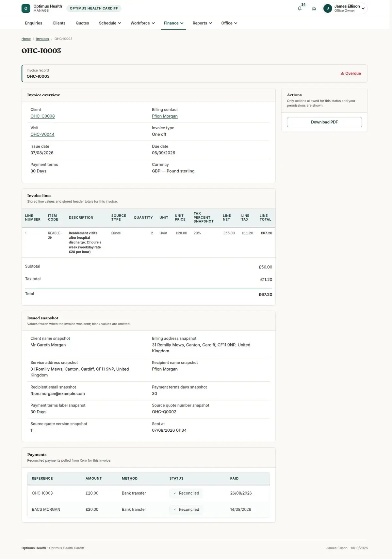Open the Finance dropdown
The width and height of the screenshot is (392, 559).
click(173, 23)
